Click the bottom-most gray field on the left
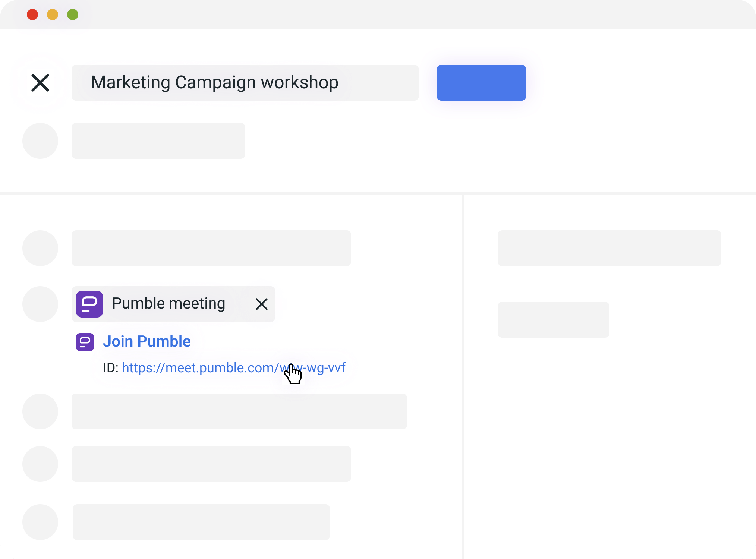Viewport: 756px width, 559px height. coord(201,522)
